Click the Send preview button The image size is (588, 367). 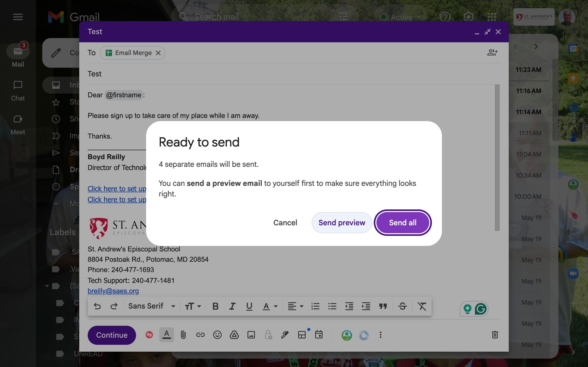click(342, 223)
